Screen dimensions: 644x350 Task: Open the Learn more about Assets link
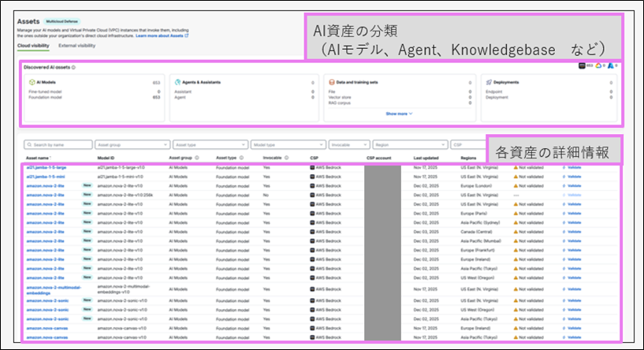(x=162, y=36)
